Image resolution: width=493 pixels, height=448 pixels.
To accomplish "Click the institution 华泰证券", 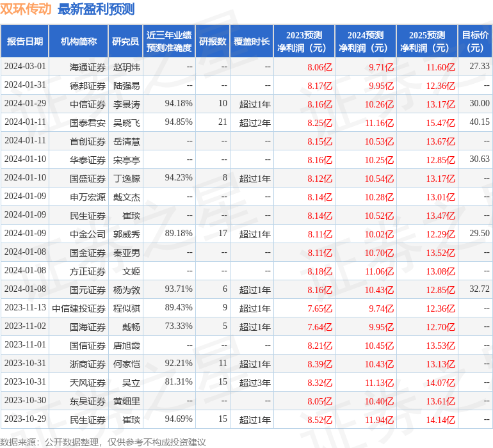I will [88, 160].
